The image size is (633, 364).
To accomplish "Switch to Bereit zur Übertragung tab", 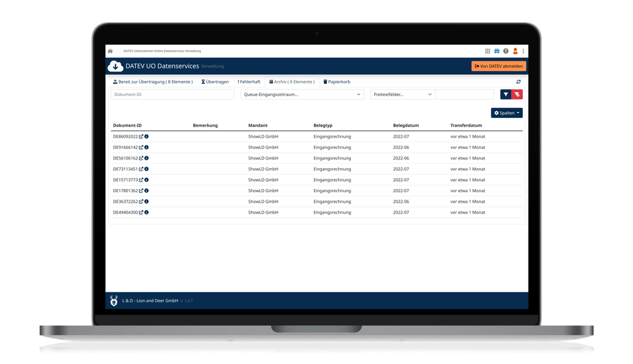I will [153, 82].
